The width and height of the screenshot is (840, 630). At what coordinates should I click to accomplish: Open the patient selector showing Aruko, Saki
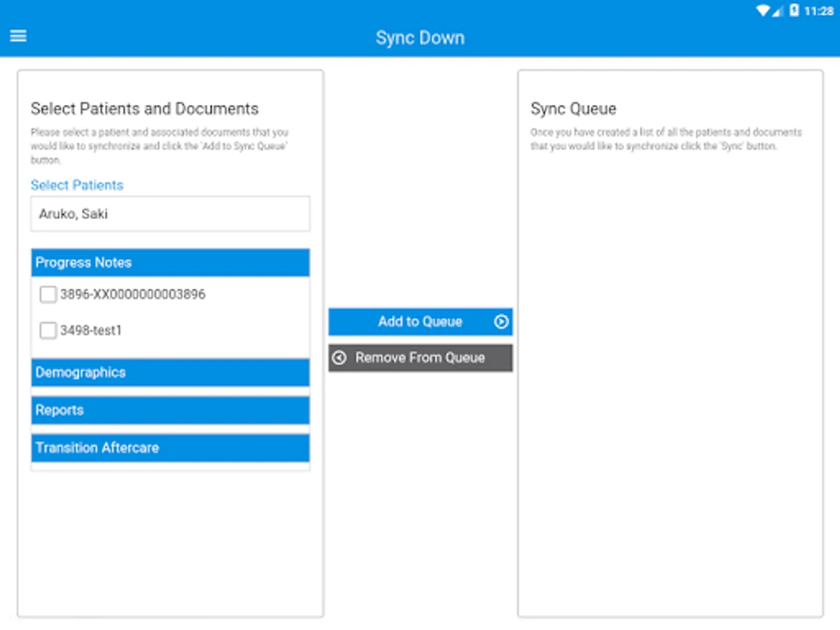(x=170, y=214)
